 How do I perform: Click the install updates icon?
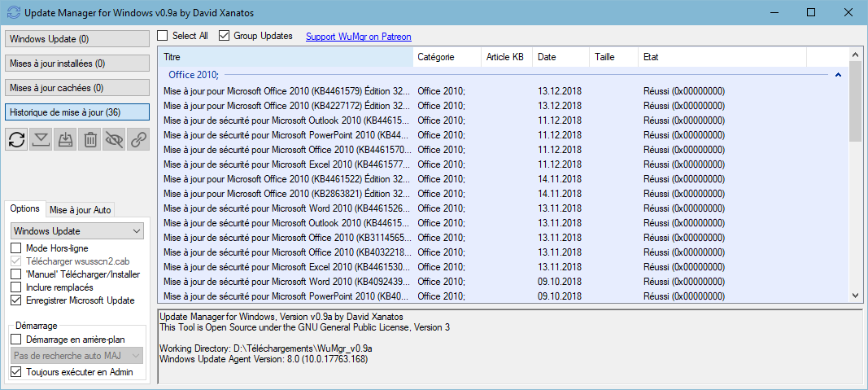click(x=65, y=139)
